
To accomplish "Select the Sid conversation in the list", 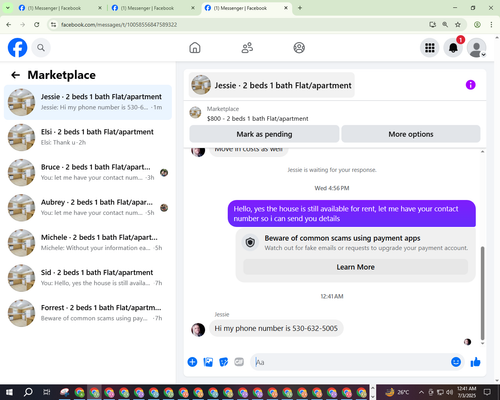I will click(x=88, y=278).
